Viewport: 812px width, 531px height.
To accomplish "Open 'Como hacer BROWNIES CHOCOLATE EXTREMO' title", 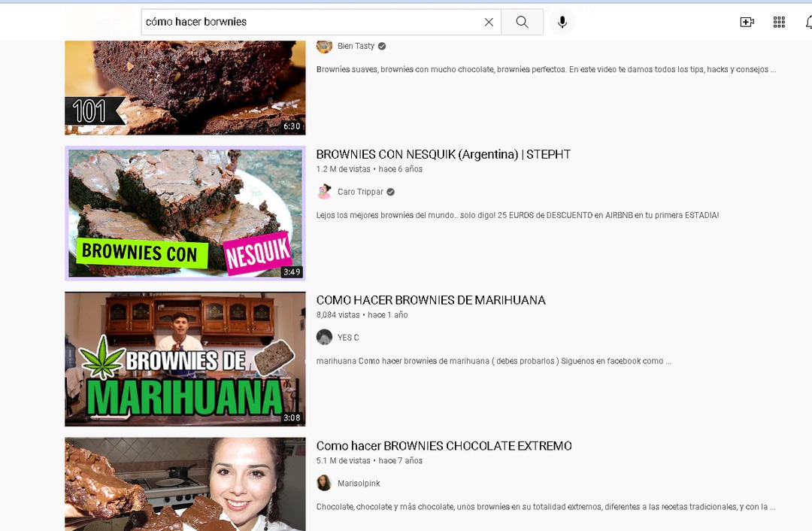I will (444, 446).
